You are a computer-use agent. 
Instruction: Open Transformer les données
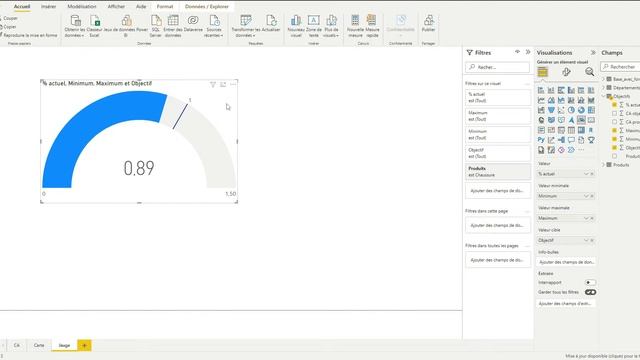[x=246, y=26]
